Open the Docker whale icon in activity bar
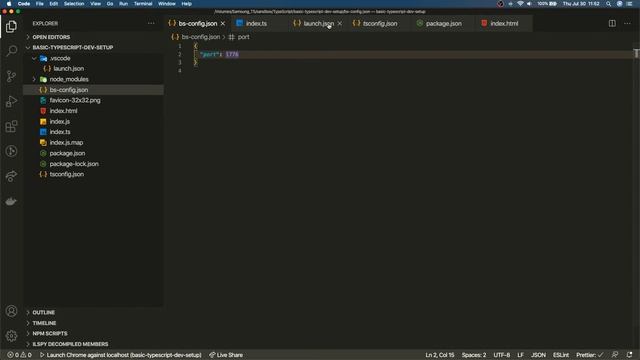The height and width of the screenshot is (360, 640). 11,201
